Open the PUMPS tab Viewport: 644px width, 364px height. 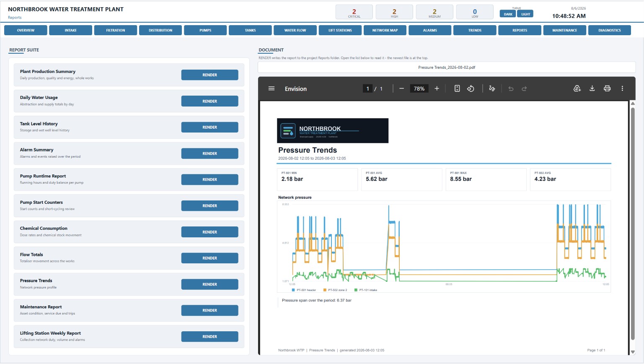point(205,30)
